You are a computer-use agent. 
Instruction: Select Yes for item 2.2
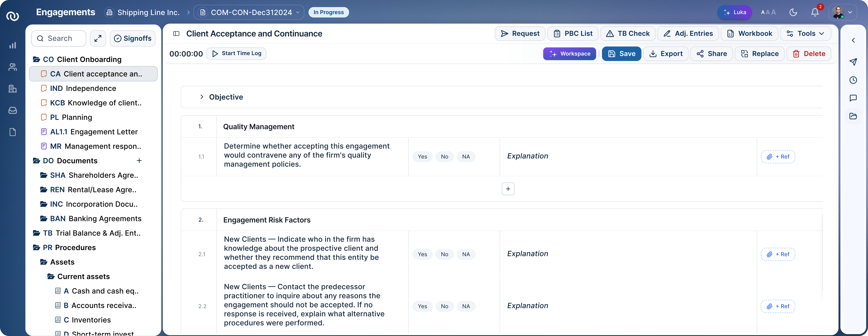click(422, 306)
